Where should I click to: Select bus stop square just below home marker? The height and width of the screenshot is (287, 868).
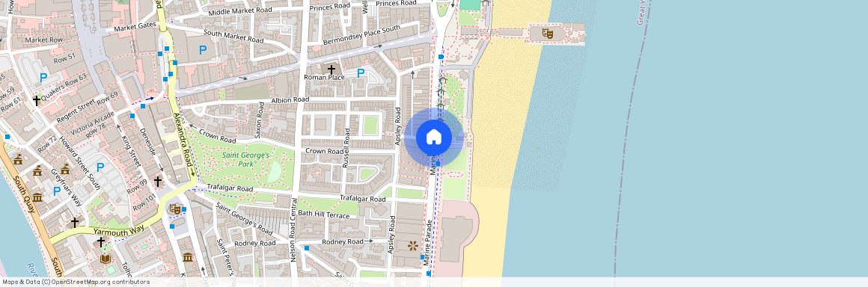438,164
